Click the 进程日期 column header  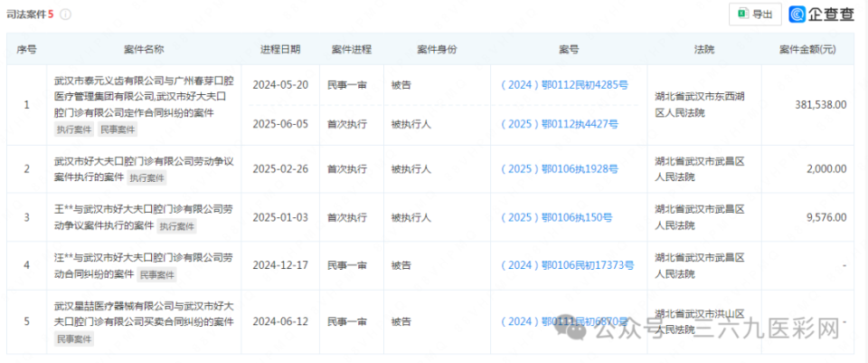[280, 49]
